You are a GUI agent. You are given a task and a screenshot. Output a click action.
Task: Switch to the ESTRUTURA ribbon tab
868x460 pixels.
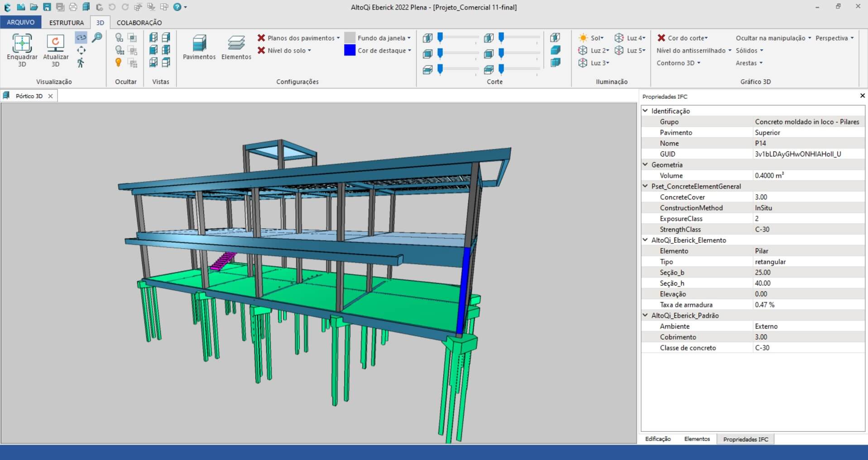pos(66,22)
